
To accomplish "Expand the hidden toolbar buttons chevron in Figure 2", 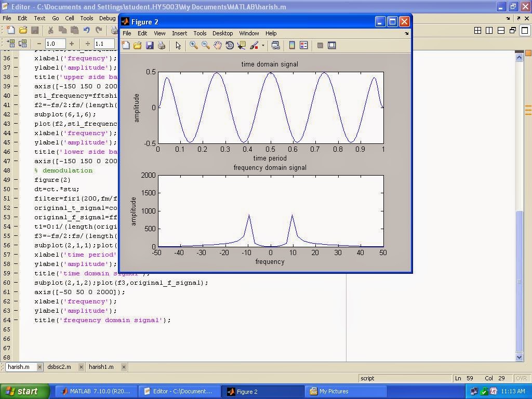I will (407, 33).
